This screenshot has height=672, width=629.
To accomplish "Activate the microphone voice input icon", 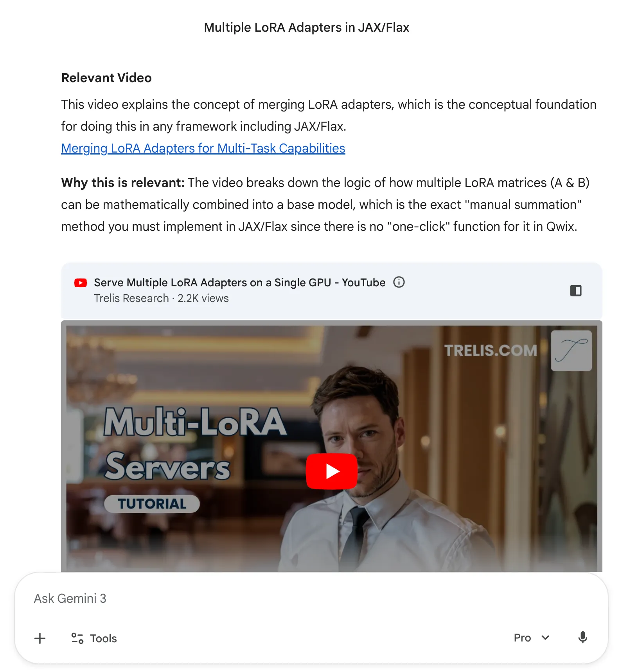I will (582, 638).
